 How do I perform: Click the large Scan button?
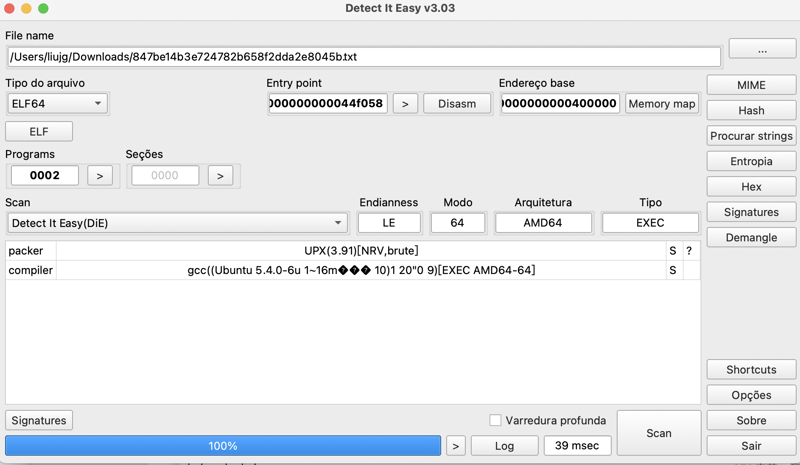click(659, 433)
